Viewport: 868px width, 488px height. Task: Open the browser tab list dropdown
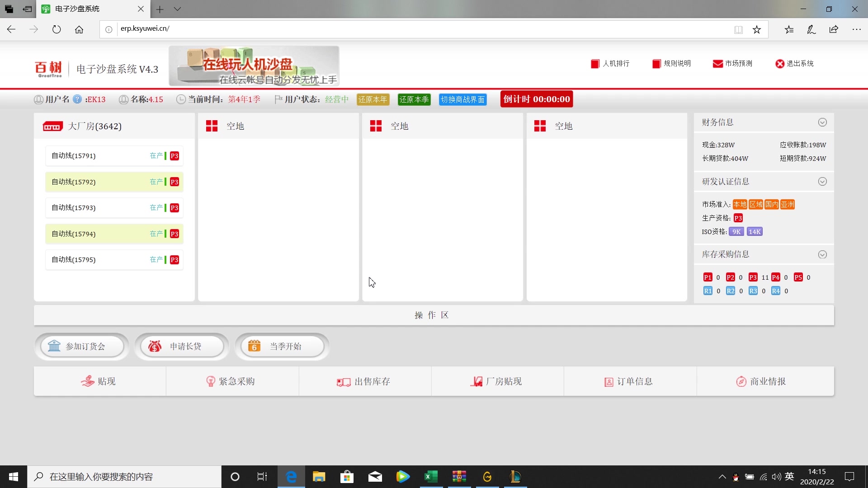177,9
